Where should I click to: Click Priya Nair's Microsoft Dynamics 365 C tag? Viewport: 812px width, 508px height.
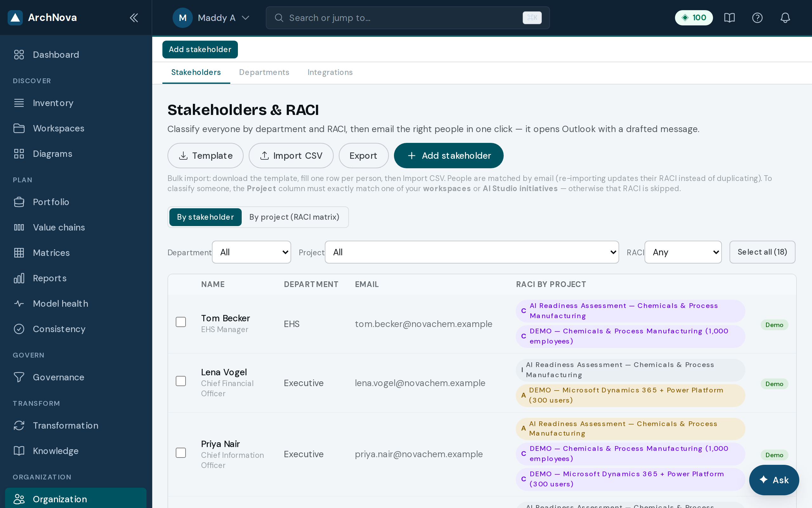pyautogui.click(x=630, y=479)
